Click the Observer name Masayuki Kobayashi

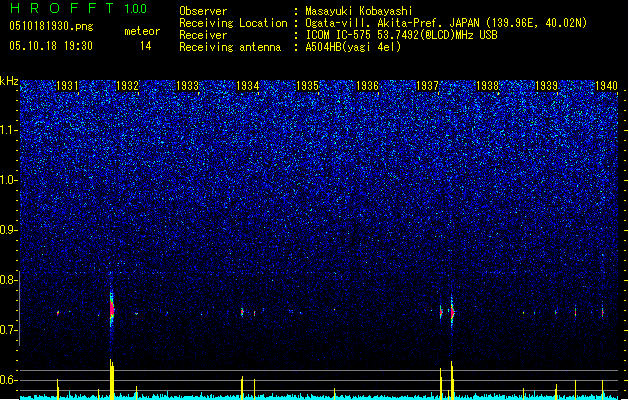[359, 11]
